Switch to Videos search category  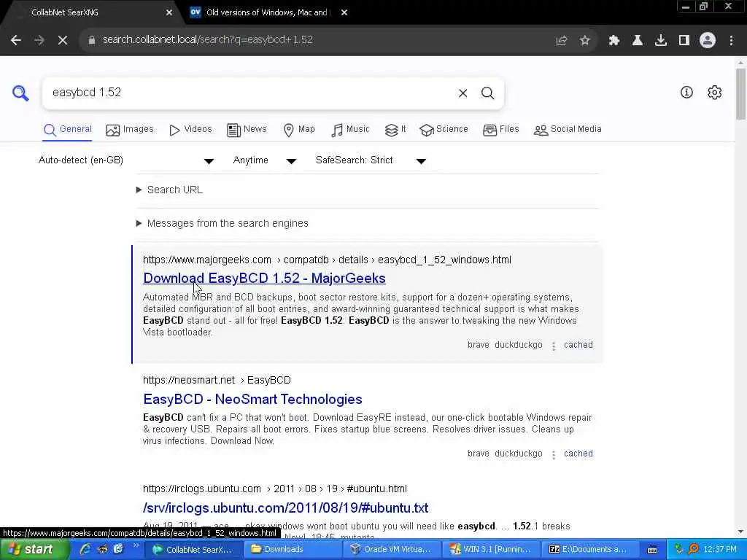pos(190,130)
